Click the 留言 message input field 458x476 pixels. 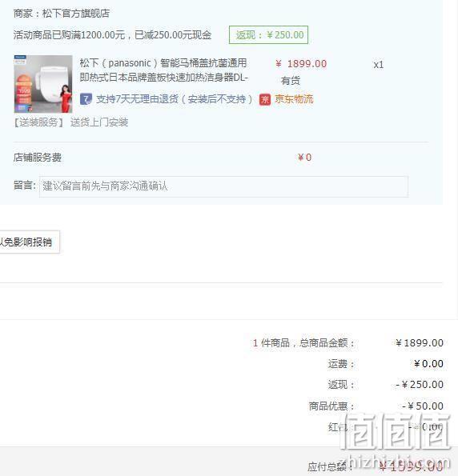(223, 186)
